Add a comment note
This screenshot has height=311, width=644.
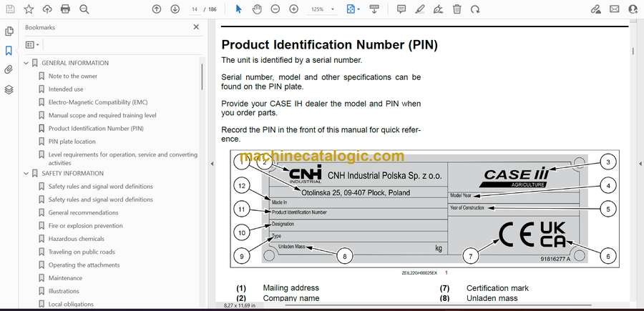tap(401, 9)
